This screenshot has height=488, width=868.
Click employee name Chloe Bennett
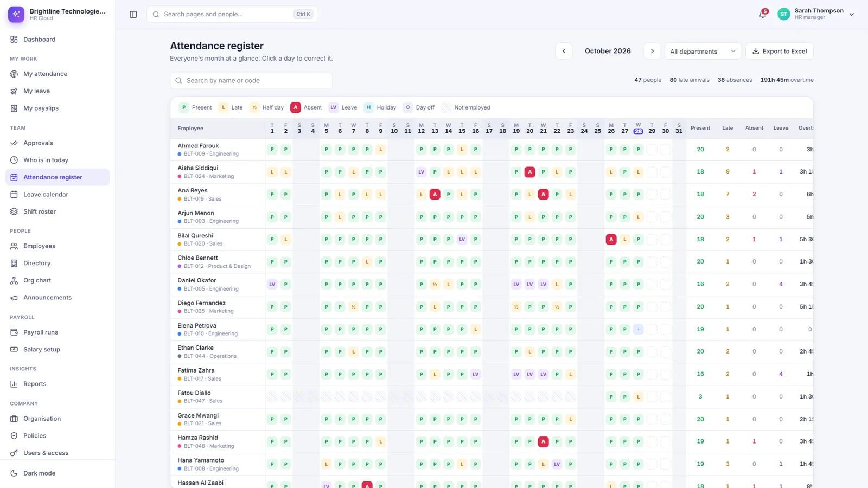pos(197,258)
